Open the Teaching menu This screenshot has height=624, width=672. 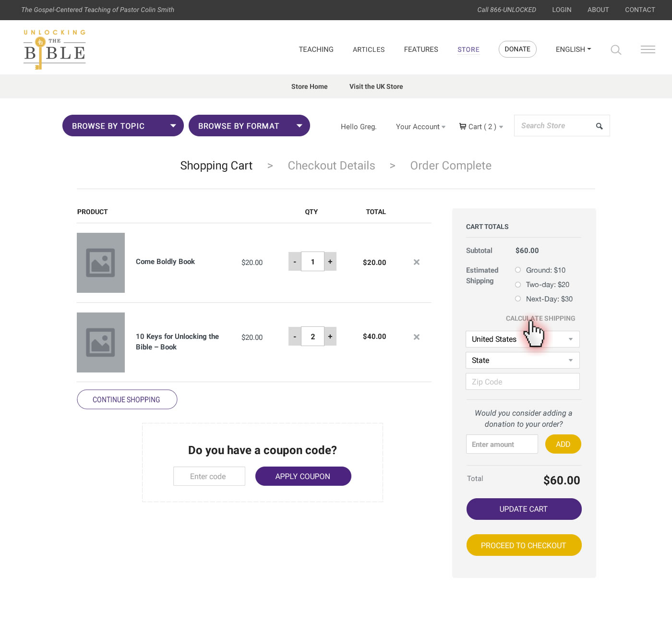coord(316,49)
